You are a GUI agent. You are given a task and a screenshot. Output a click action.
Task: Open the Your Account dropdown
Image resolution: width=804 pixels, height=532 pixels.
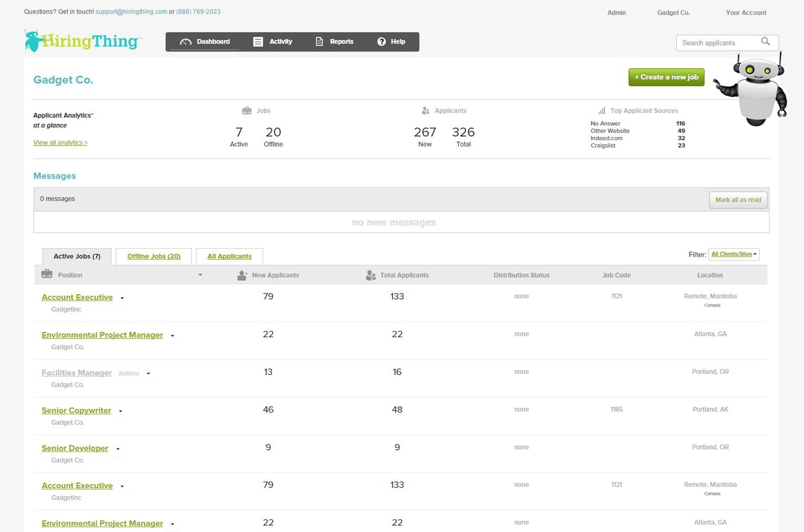coord(749,13)
